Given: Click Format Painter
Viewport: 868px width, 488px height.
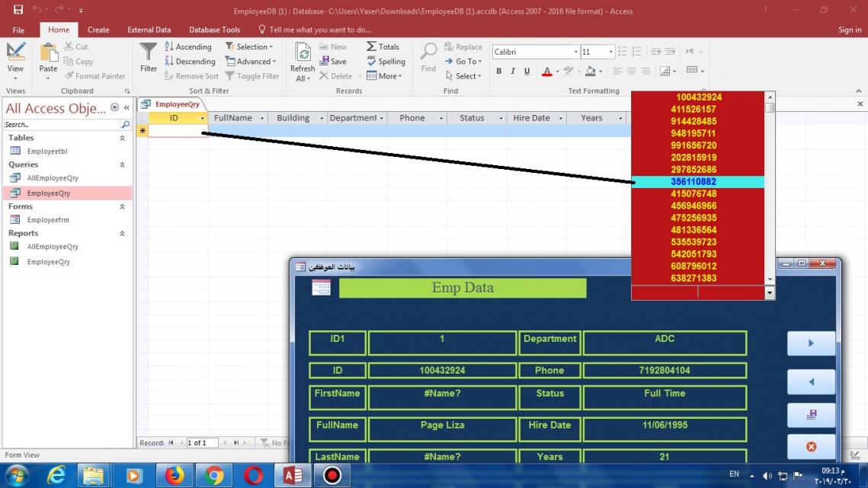Looking at the screenshot, I should [94, 76].
